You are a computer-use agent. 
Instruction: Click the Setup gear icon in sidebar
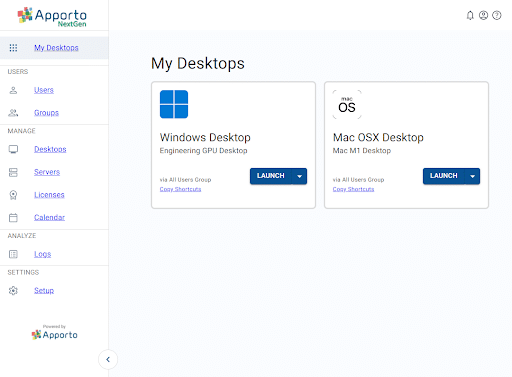(13, 290)
